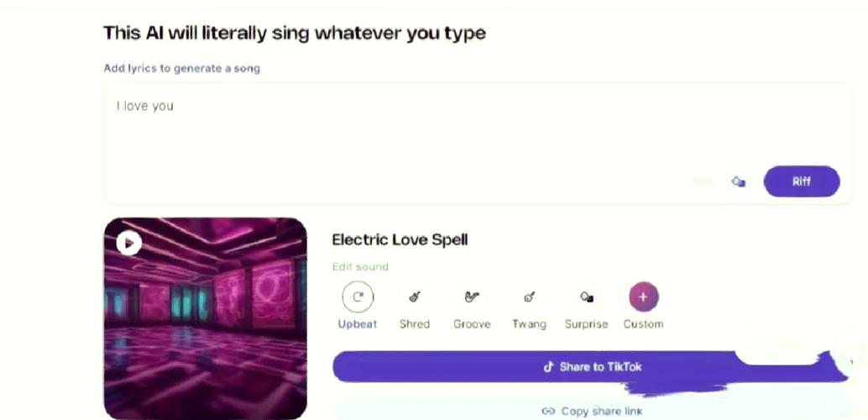This screenshot has width=868, height=420.
Task: Choose the Groove saxophone sound icon
Action: point(472,297)
